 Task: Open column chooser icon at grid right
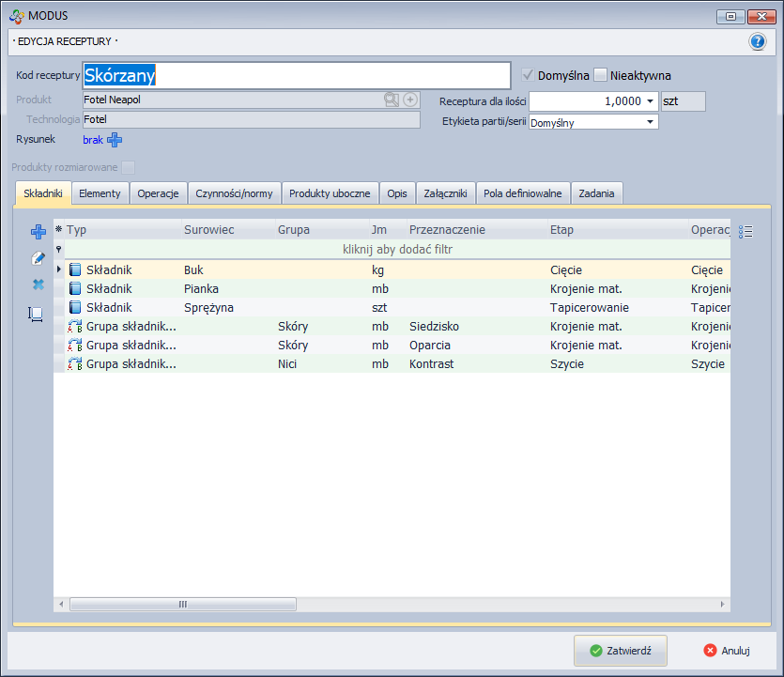746,231
